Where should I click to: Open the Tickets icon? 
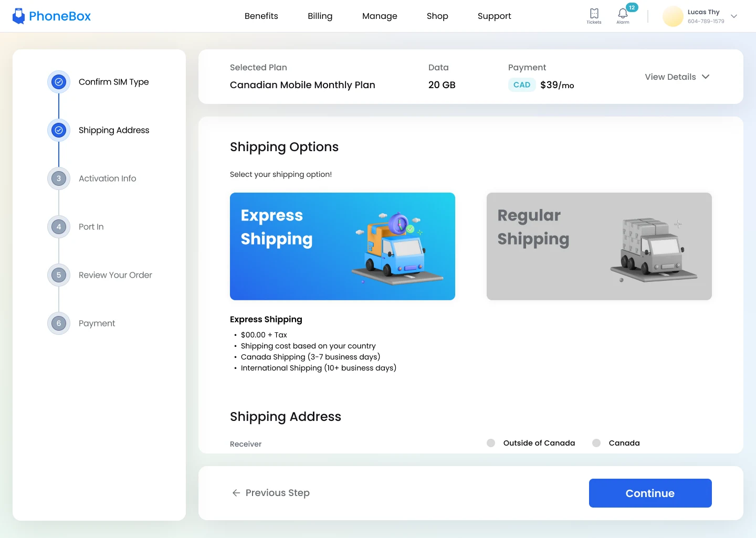pos(594,16)
